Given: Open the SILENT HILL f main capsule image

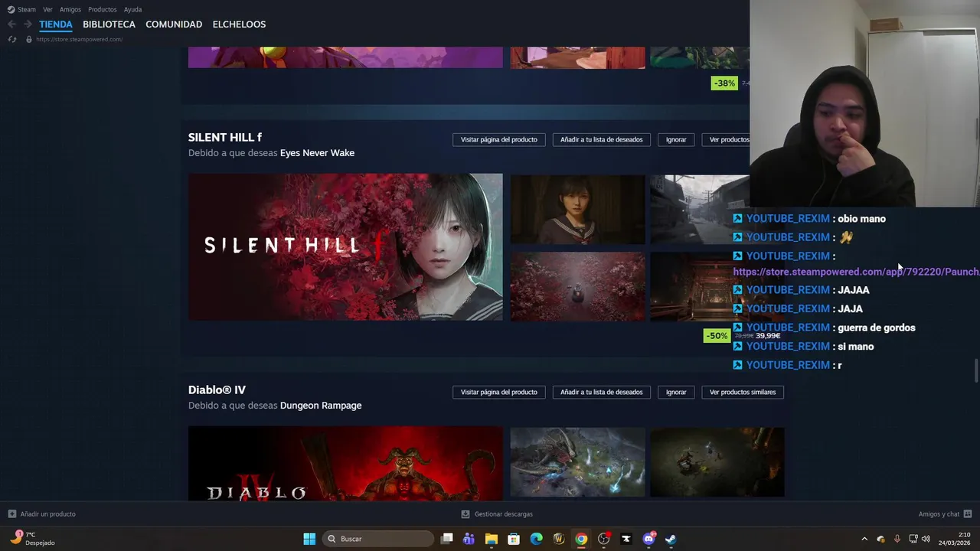Looking at the screenshot, I should point(345,247).
